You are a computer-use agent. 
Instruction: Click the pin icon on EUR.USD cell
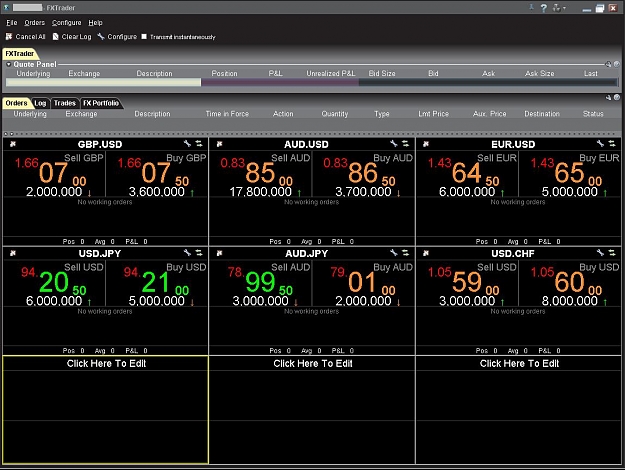tap(426, 144)
